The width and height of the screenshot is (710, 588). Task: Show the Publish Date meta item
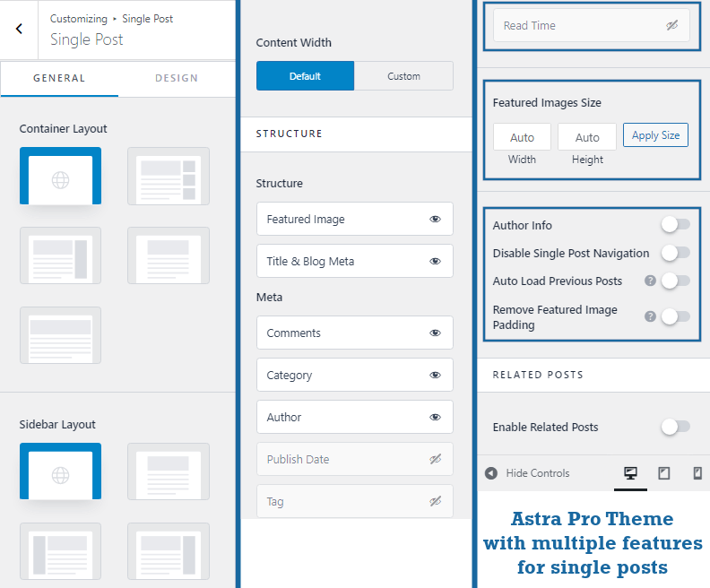coord(435,459)
